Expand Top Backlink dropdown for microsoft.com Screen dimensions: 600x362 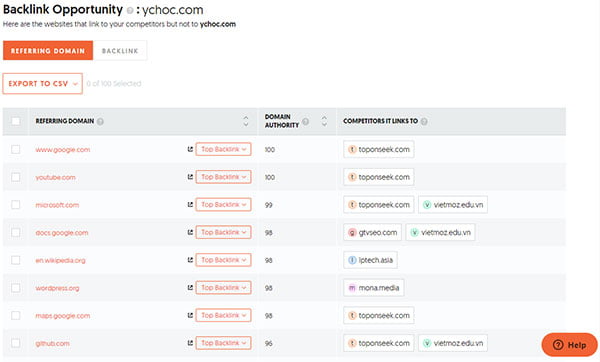tap(223, 204)
